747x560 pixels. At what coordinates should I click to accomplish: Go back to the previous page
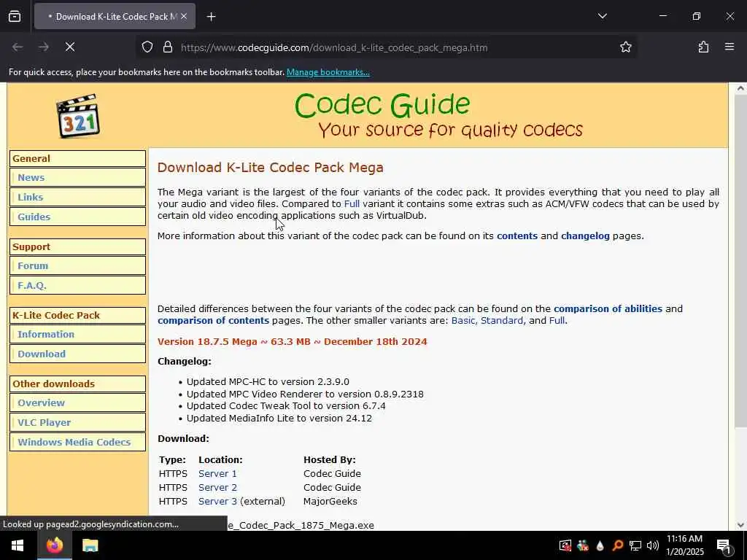click(18, 47)
